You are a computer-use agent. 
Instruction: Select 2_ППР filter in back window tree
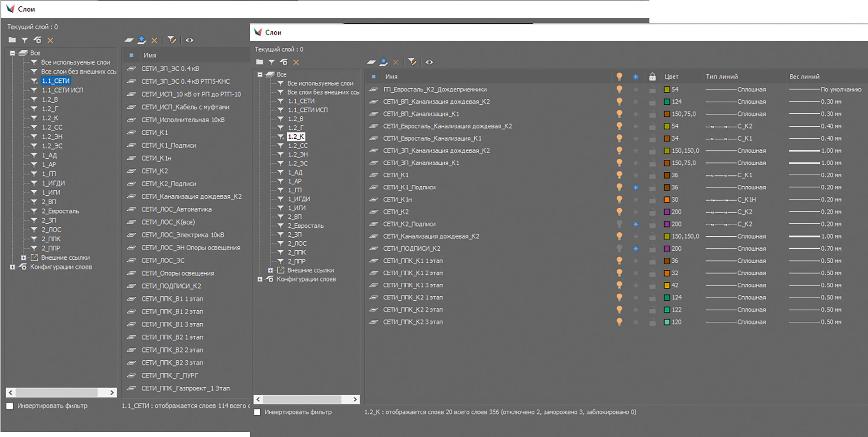pyautogui.click(x=51, y=248)
